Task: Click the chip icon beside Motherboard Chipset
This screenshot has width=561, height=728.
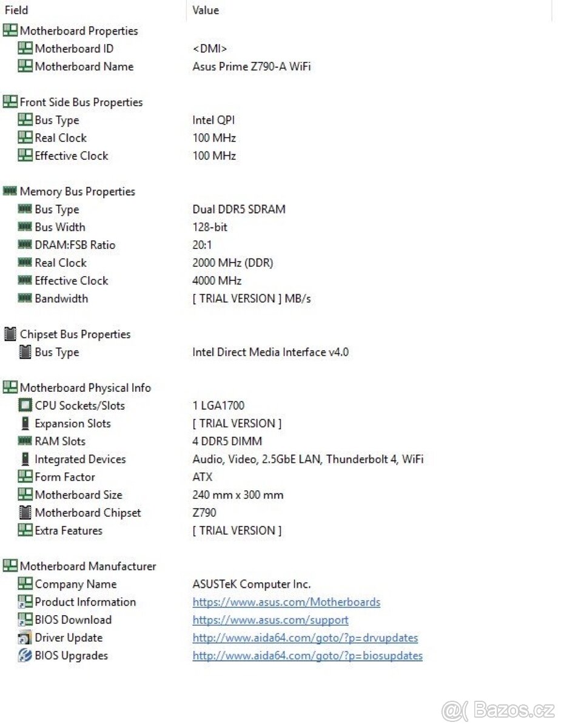Action: pyautogui.click(x=25, y=512)
